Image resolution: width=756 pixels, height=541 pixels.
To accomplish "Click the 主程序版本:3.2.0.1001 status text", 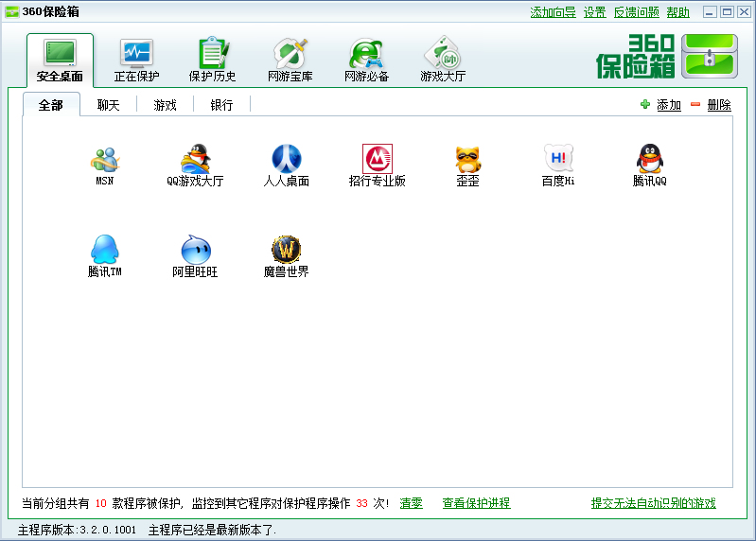I will pyautogui.click(x=78, y=530).
